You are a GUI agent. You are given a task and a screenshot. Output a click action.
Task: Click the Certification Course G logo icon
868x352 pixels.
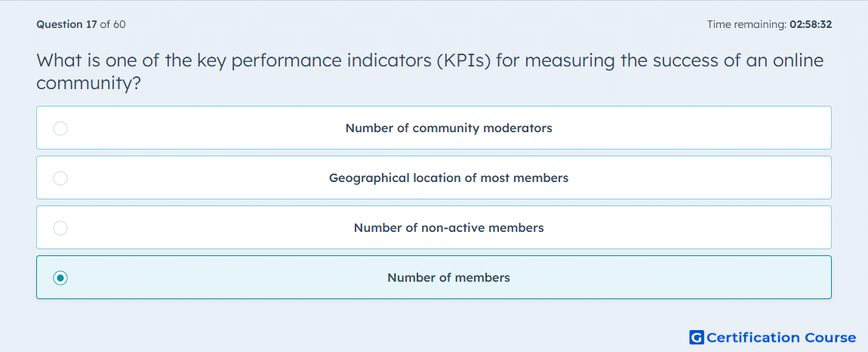click(x=697, y=337)
